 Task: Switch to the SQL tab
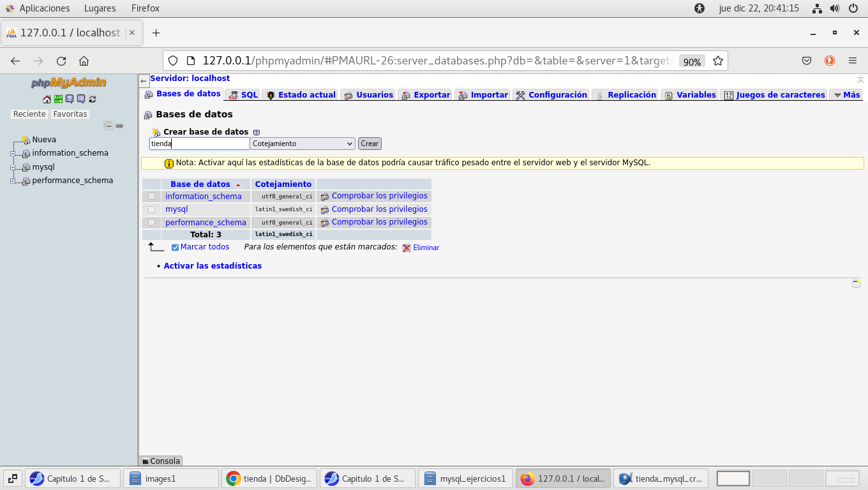pyautogui.click(x=243, y=95)
